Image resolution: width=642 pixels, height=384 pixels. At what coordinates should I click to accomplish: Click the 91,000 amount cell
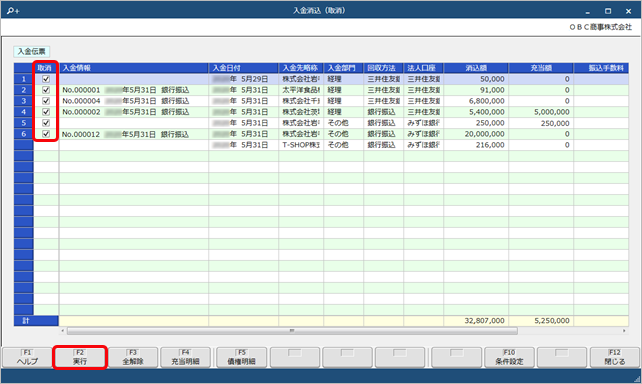(476, 90)
